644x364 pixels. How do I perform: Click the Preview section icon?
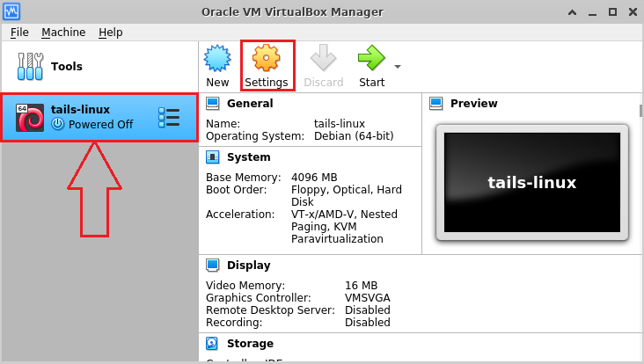pos(435,104)
